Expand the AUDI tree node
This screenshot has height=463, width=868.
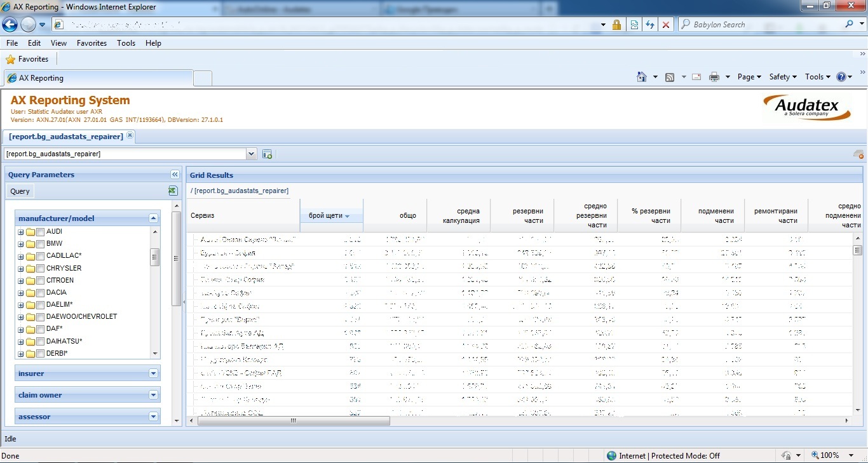click(21, 232)
